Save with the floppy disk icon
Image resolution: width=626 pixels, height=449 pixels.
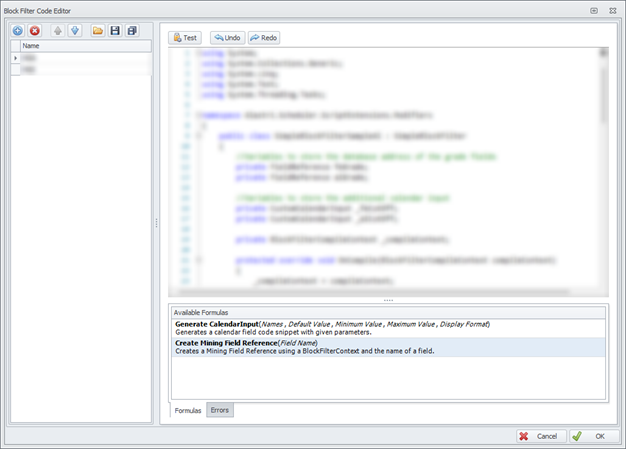click(115, 31)
